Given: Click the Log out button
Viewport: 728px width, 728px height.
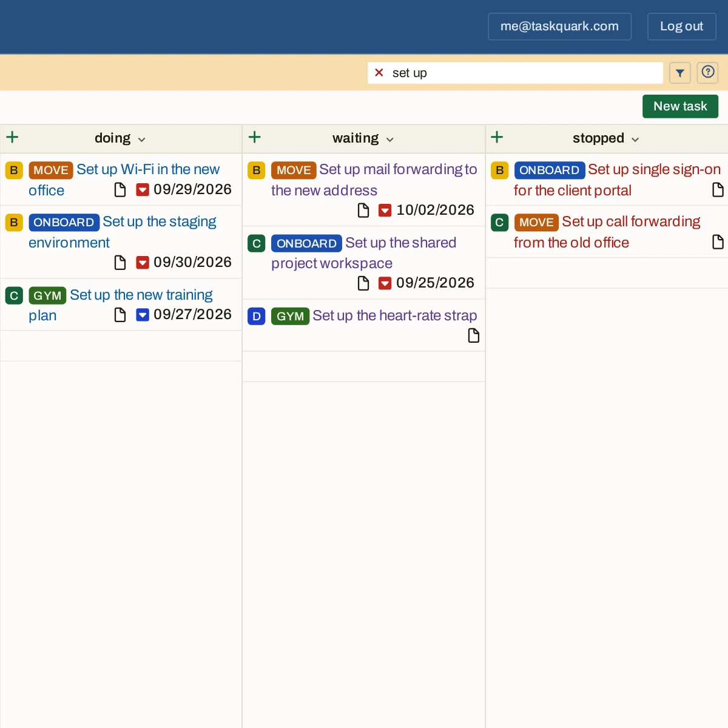Looking at the screenshot, I should tap(682, 27).
